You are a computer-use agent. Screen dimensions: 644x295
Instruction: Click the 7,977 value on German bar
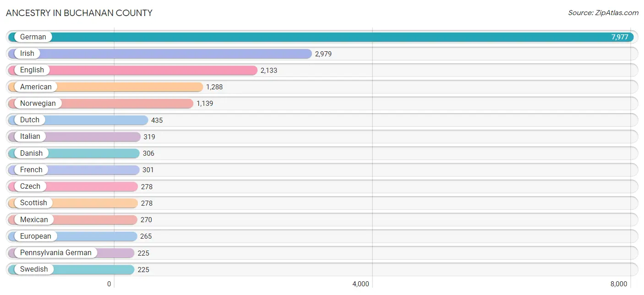(x=620, y=37)
